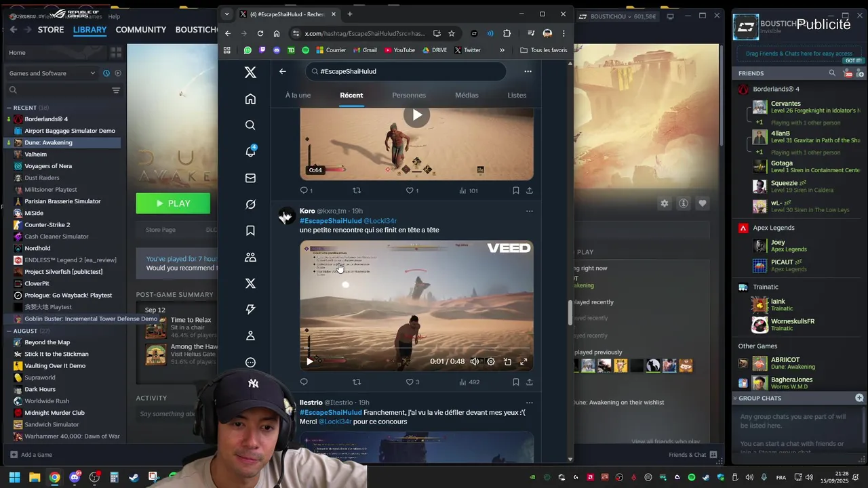The image size is (868, 488).
Task: Open search options three-dot menu
Action: click(528, 71)
